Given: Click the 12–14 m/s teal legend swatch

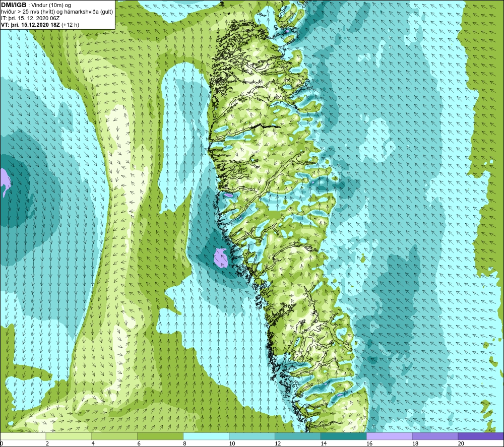Looking at the screenshot, I should pos(298,436).
